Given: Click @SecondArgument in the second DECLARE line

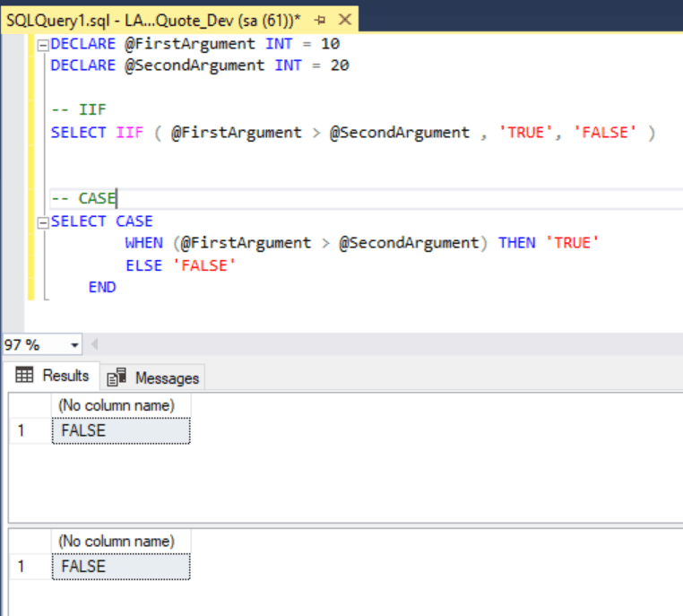Looking at the screenshot, I should [x=195, y=65].
